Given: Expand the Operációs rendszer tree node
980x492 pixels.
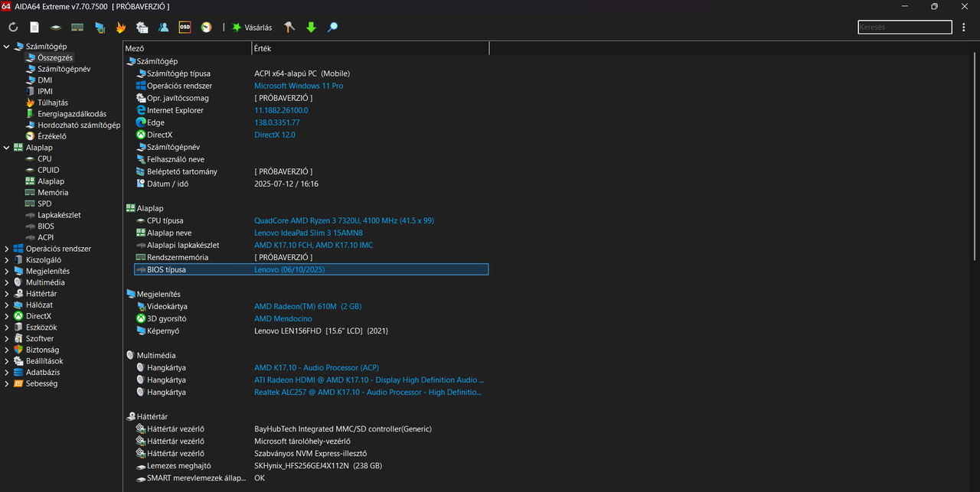Looking at the screenshot, I should click(7, 249).
